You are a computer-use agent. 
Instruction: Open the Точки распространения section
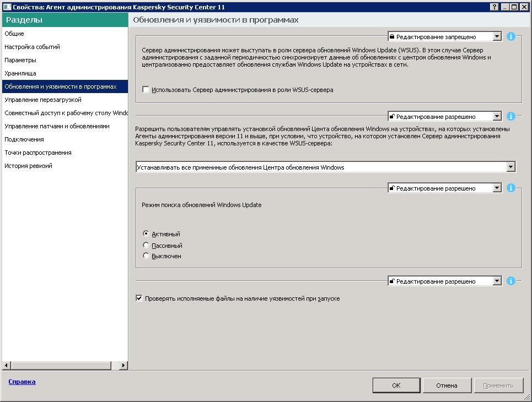click(65, 153)
